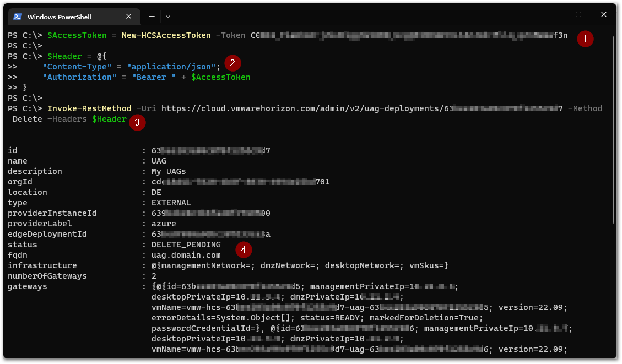Click red annotation marker number 3

click(137, 122)
